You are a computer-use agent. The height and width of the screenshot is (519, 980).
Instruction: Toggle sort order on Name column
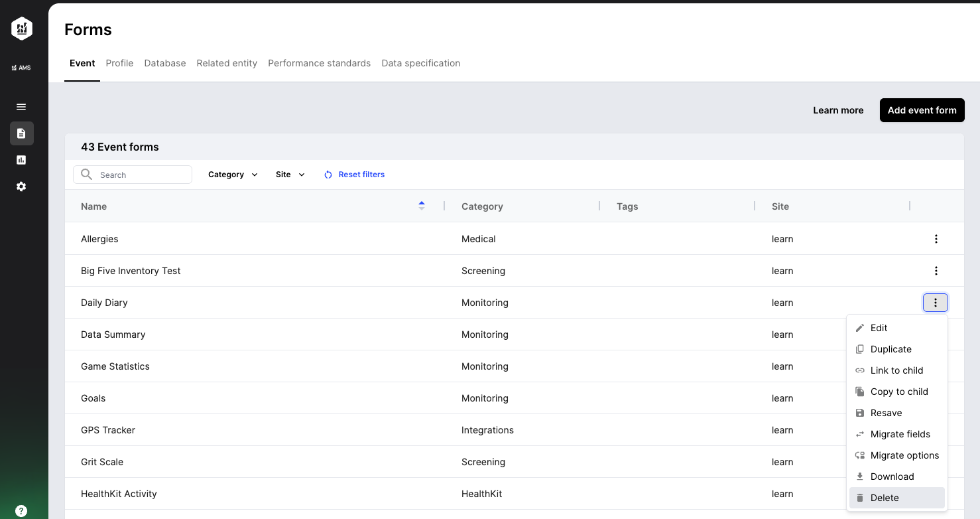click(x=421, y=206)
